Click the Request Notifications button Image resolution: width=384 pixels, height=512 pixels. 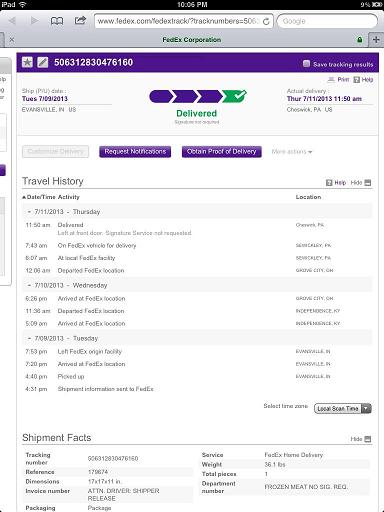pos(135,152)
